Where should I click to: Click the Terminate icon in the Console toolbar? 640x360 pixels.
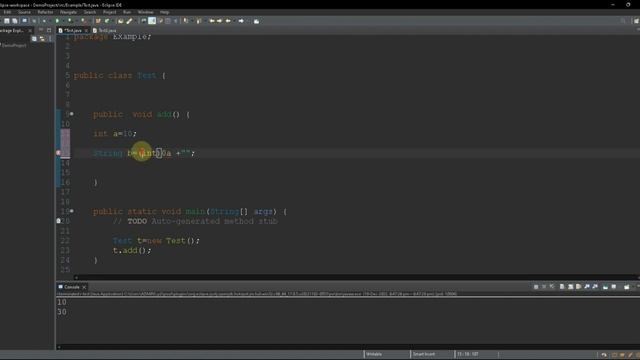coord(536,287)
